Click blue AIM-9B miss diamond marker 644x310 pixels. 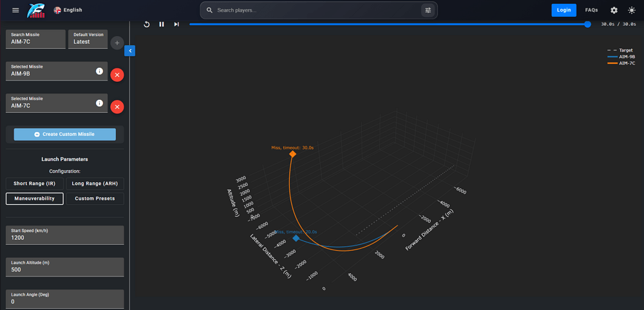(296, 238)
